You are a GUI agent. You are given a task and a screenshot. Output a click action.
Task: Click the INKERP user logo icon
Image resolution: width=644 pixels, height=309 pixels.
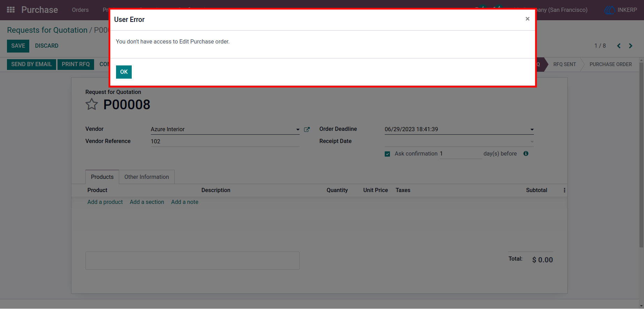point(610,10)
